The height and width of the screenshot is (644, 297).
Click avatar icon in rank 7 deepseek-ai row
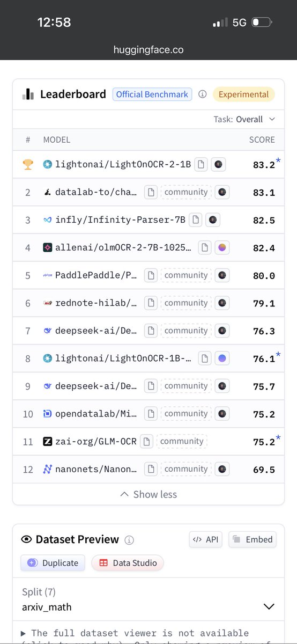coord(222,331)
